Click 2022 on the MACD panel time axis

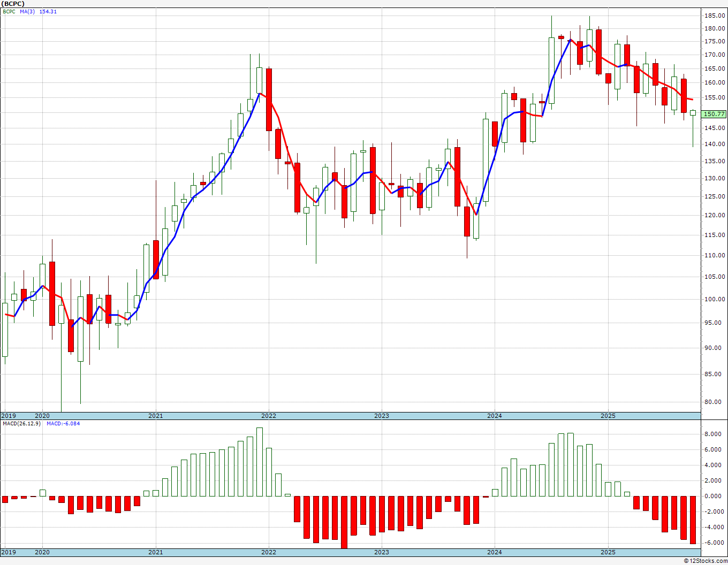[269, 552]
